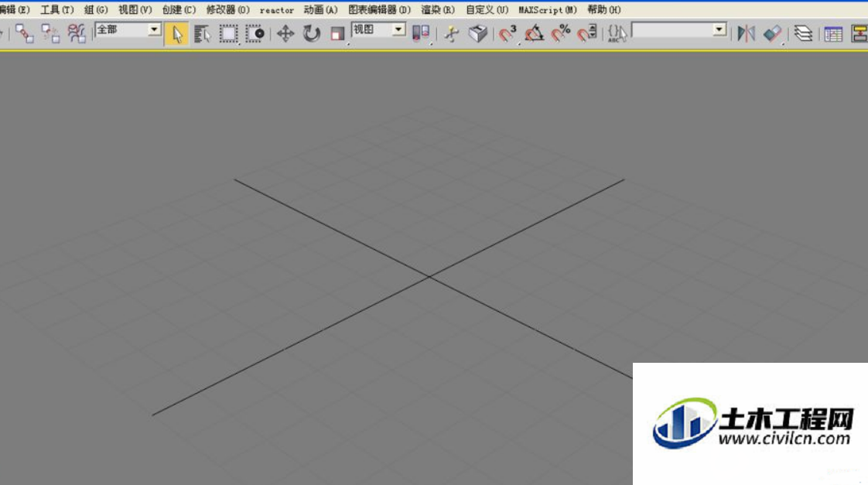Open the Curve Editor
This screenshot has height=485, width=868.
click(833, 34)
